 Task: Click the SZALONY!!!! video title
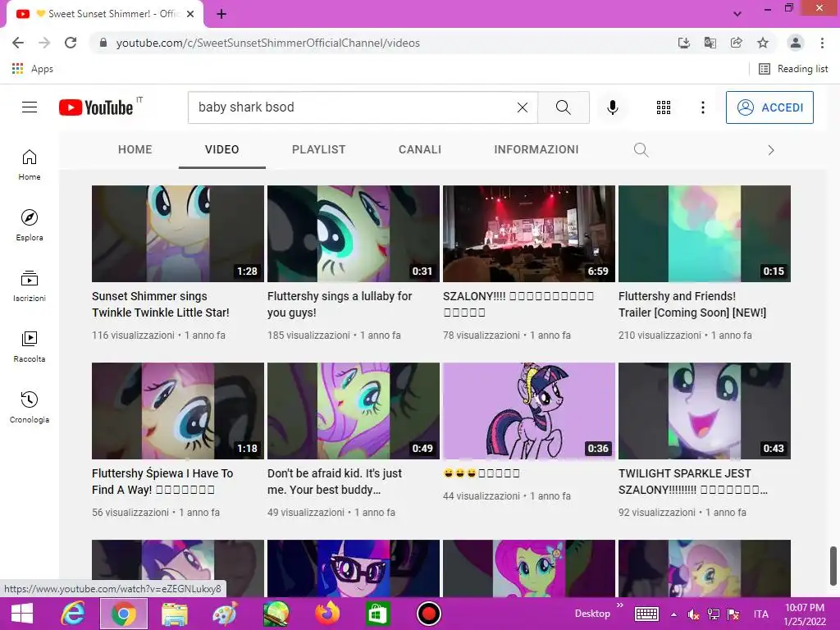tap(518, 304)
